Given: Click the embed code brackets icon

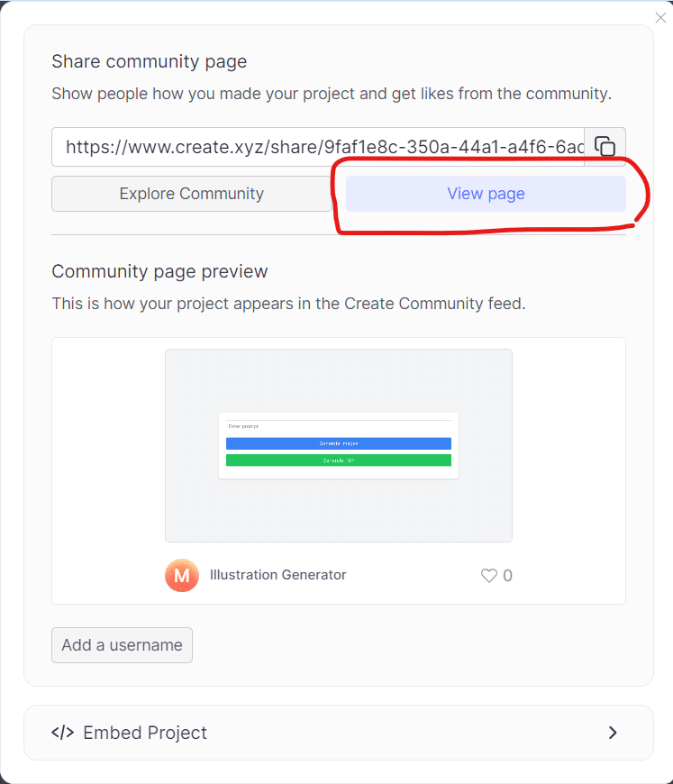Looking at the screenshot, I should pyautogui.click(x=62, y=733).
